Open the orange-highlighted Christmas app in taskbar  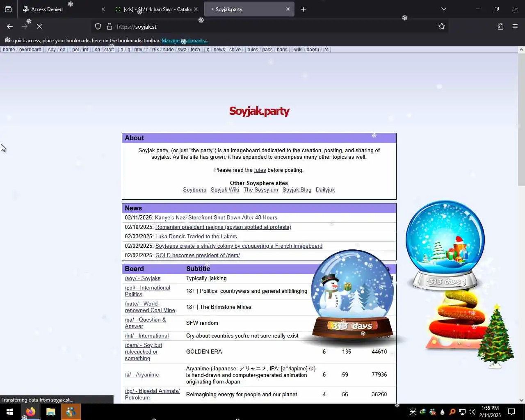coord(71,412)
